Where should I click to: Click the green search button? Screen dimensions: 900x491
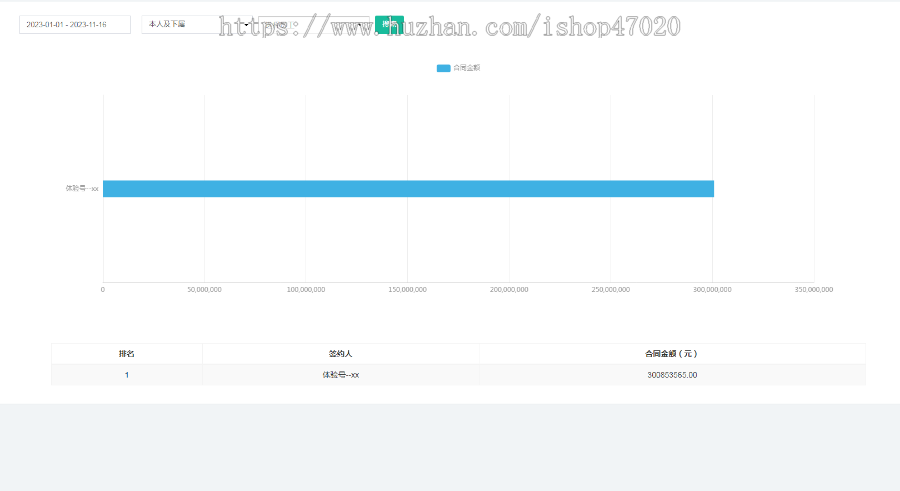point(389,25)
